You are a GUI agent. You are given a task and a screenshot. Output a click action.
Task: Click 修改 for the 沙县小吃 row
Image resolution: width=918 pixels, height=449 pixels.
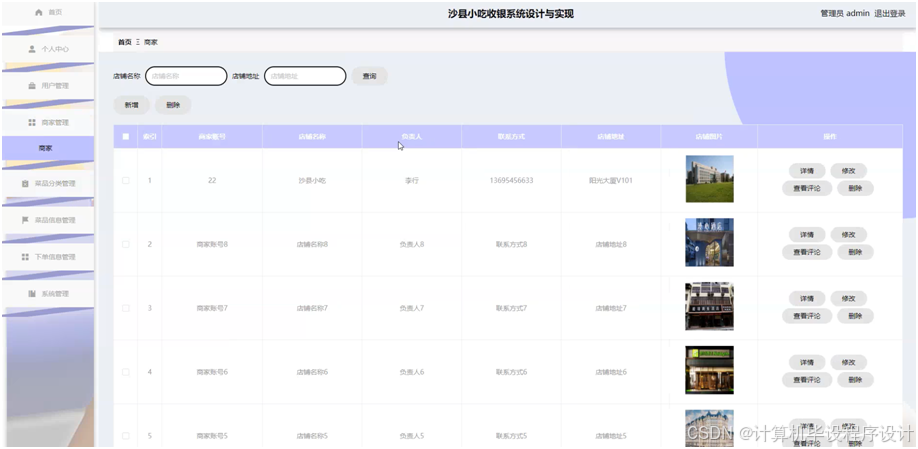[848, 171]
